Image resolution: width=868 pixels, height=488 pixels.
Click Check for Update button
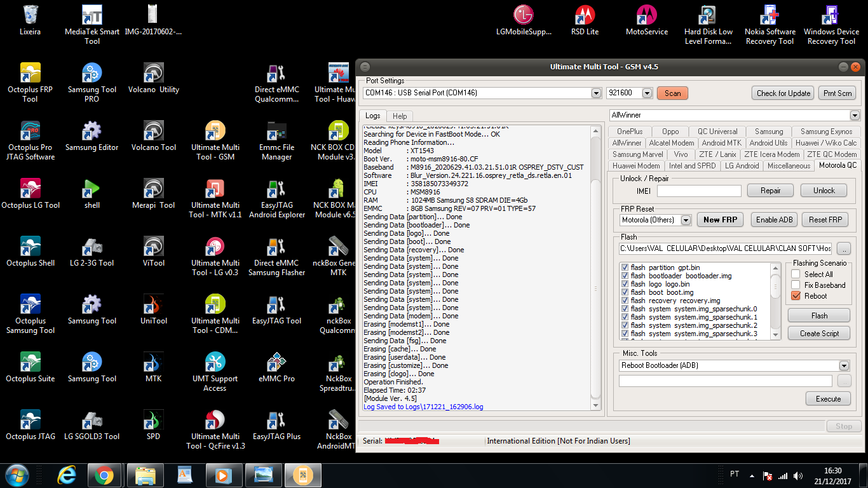783,93
